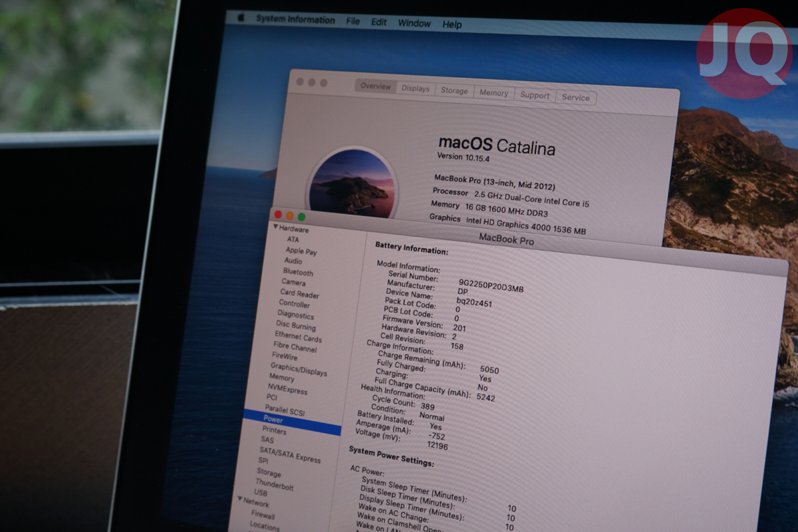Click the "Battery Information:" heading

click(412, 248)
